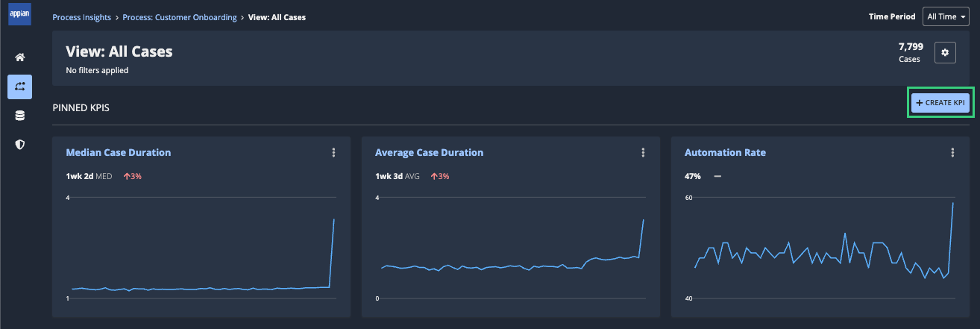Click the No filters applied text
Image resolution: width=980 pixels, height=329 pixels.
97,70
